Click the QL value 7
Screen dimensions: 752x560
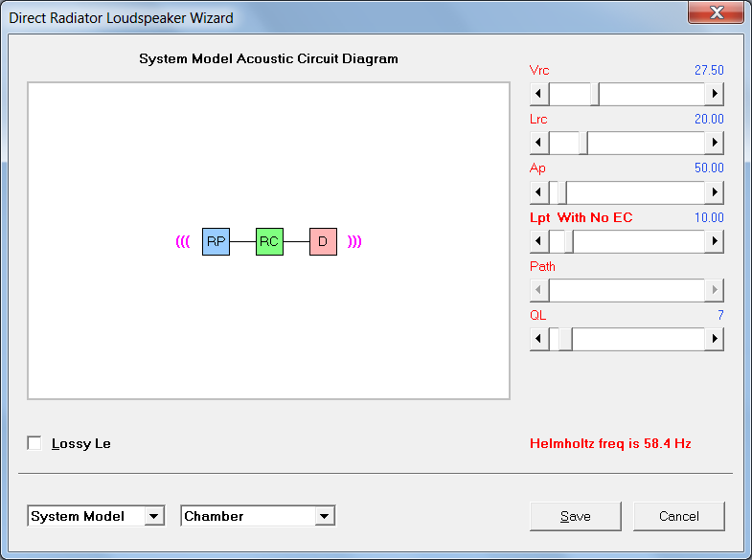point(720,315)
